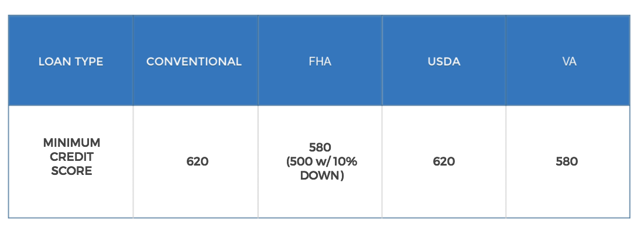Click the 580 number in FHA cell
The height and width of the screenshot is (234, 644).
tap(320, 147)
